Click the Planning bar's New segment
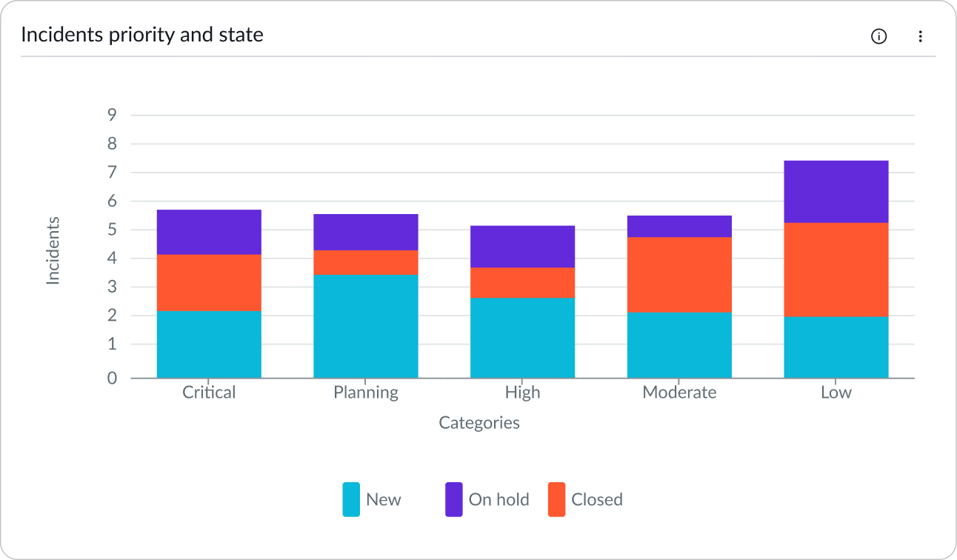 [x=366, y=326]
